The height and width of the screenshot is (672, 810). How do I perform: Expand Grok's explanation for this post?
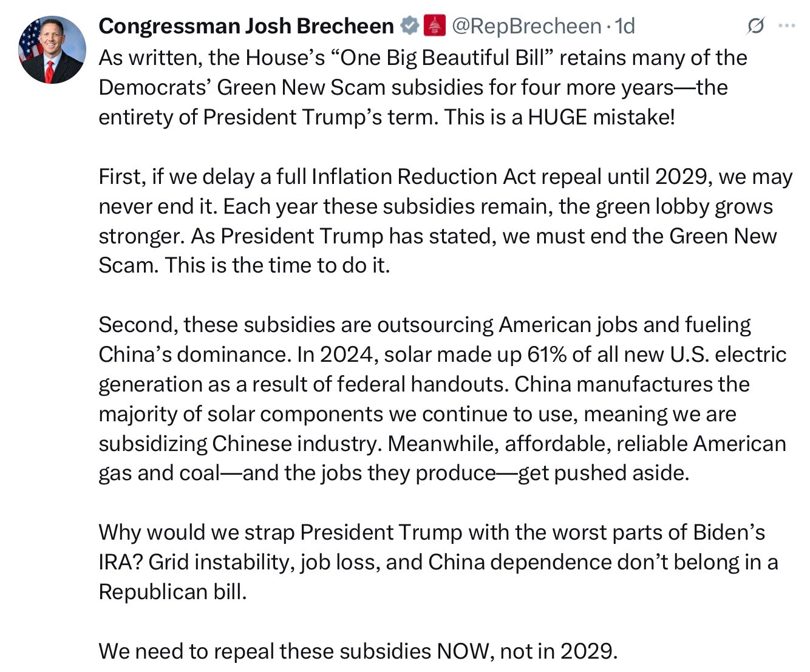pyautogui.click(x=755, y=26)
